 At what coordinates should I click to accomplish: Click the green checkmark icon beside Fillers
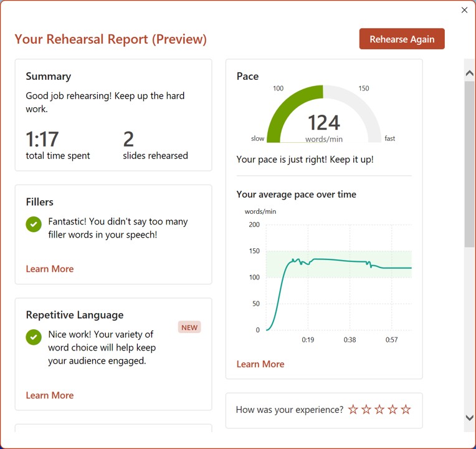(x=34, y=224)
